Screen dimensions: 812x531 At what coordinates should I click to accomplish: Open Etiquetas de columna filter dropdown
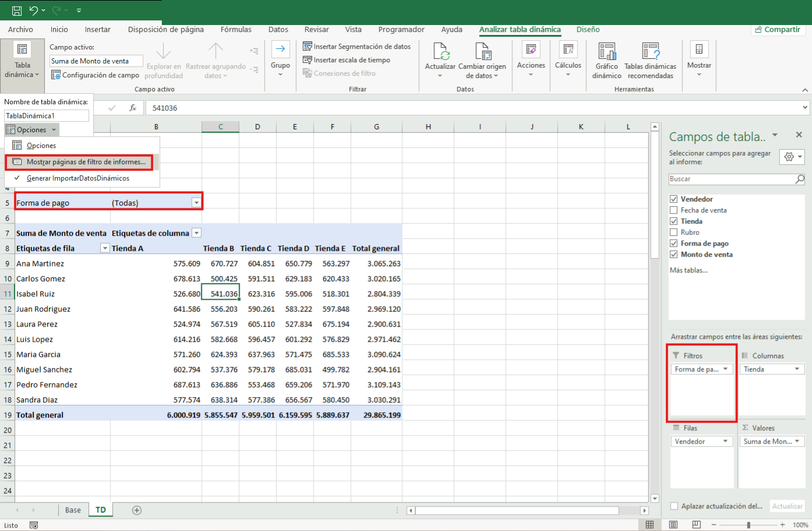pos(197,233)
